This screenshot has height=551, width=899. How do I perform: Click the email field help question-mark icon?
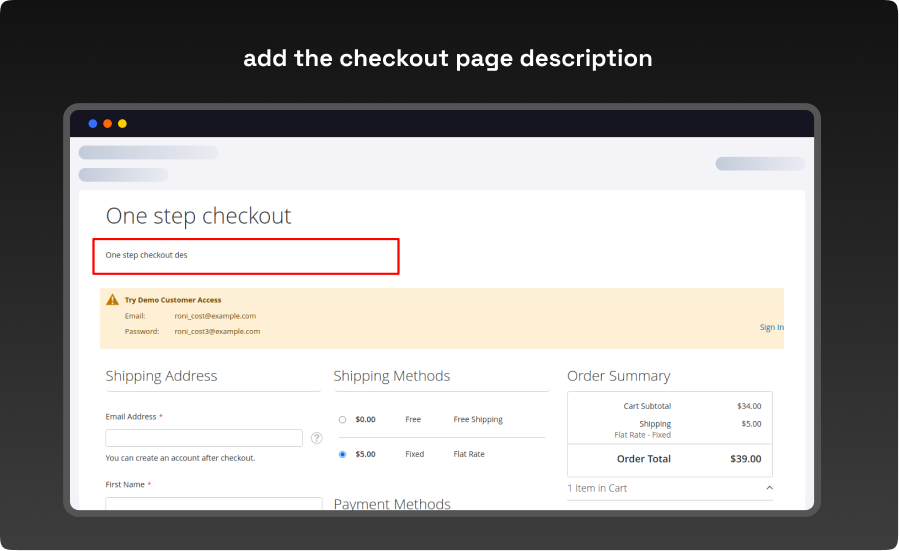coord(316,438)
